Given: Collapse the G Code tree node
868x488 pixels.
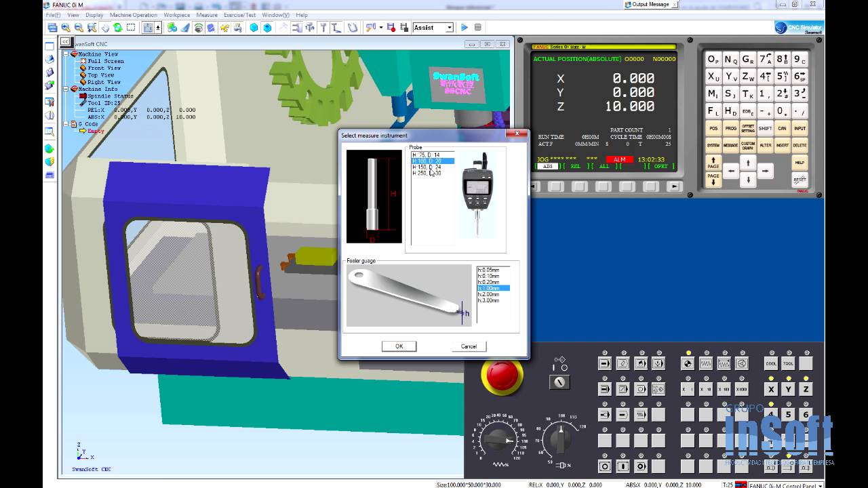Looking at the screenshot, I should [66, 124].
